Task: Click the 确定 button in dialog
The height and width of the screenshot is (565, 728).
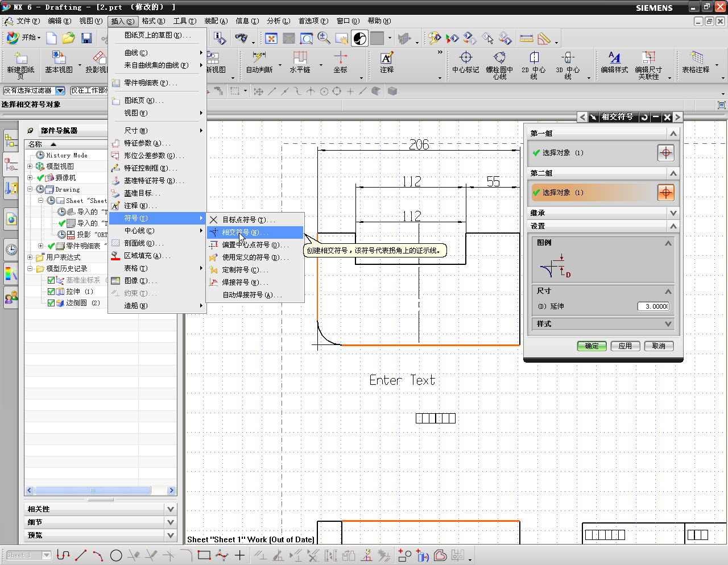Action: pyautogui.click(x=591, y=346)
